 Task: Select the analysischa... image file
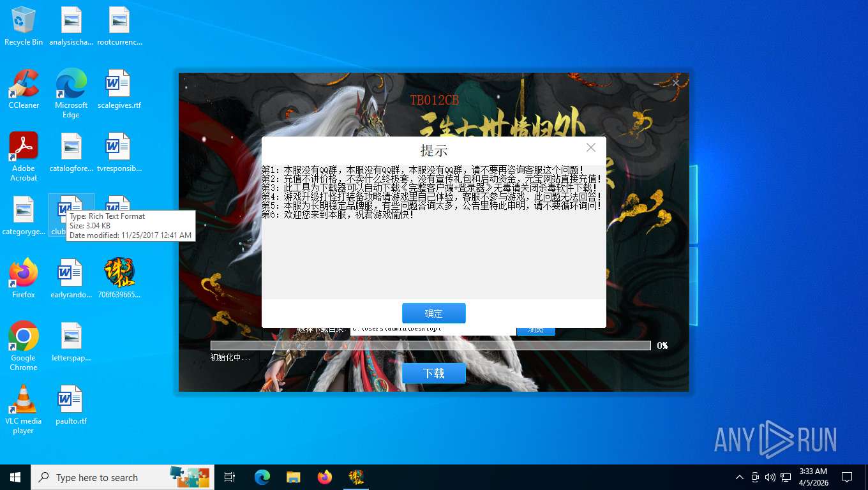click(71, 27)
